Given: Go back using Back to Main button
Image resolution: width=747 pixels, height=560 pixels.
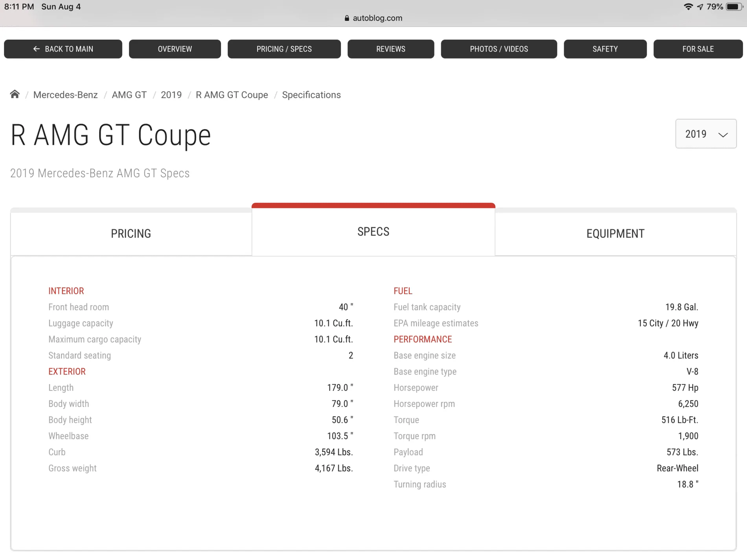Looking at the screenshot, I should click(63, 49).
